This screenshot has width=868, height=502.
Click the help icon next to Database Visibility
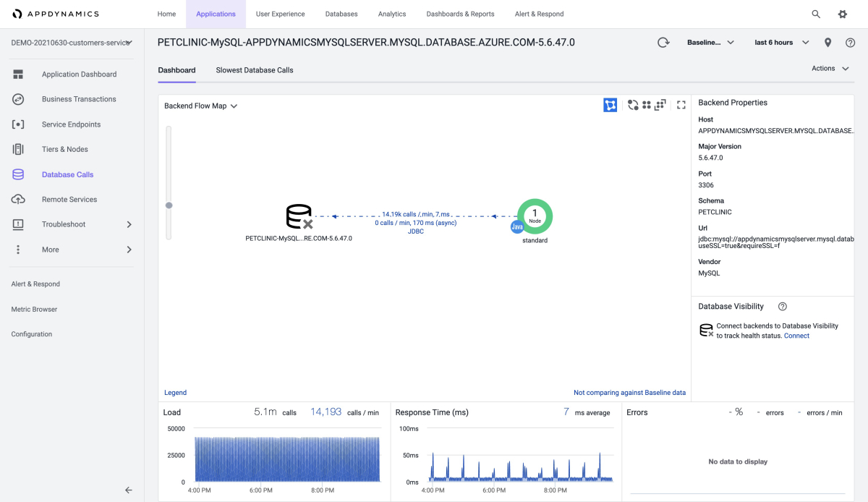coord(782,307)
